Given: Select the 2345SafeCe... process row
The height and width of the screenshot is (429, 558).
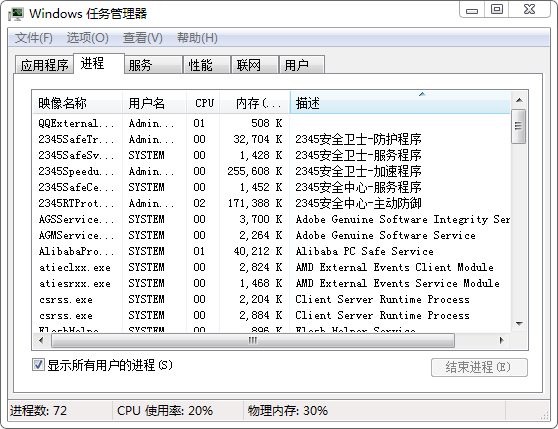Looking at the screenshot, I should (272, 187).
